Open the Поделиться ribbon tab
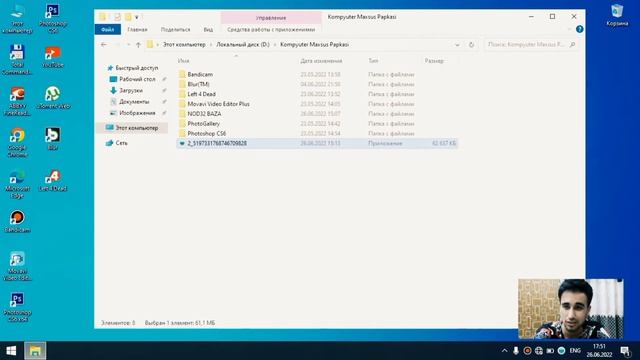 [175, 29]
